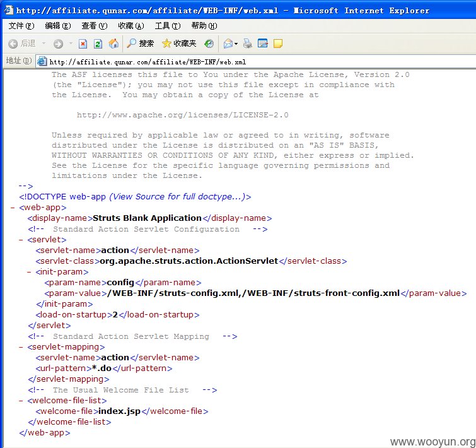Stop loading with the red X icon

83,44
